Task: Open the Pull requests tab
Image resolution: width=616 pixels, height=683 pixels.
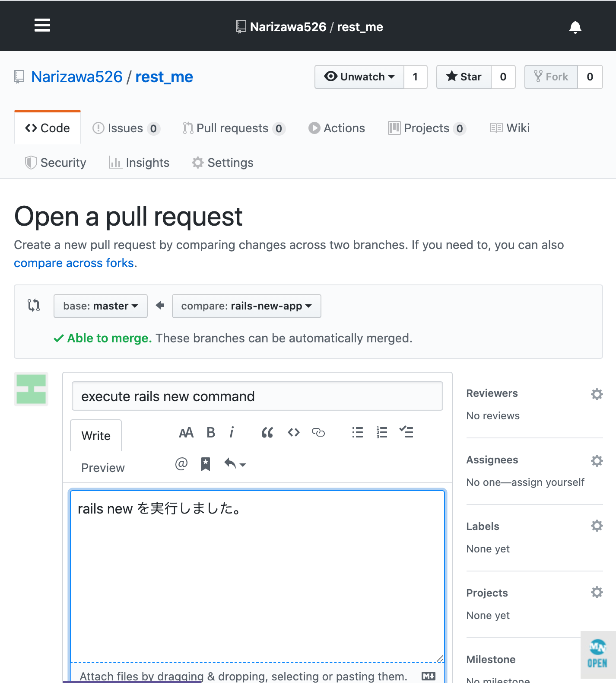Action: point(234,128)
